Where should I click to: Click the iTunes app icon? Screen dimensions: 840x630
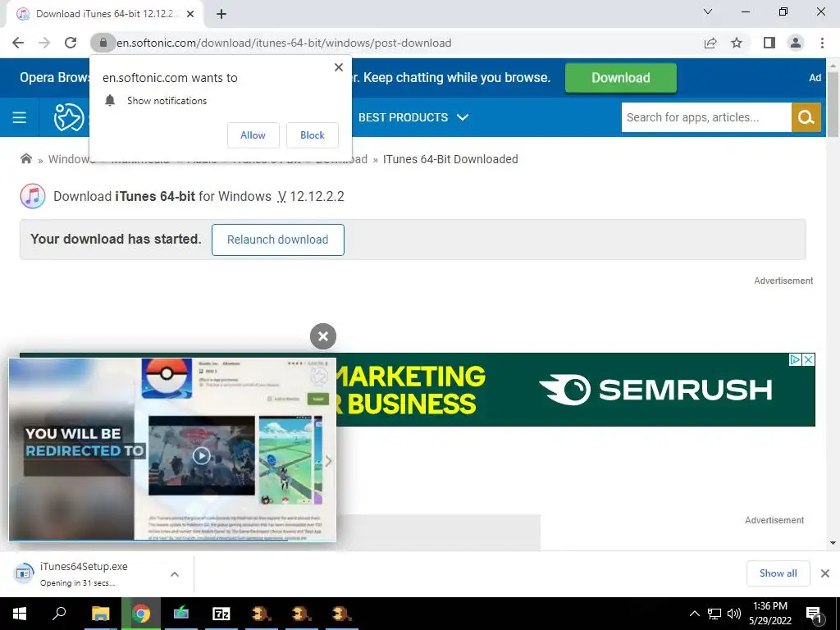click(x=33, y=196)
